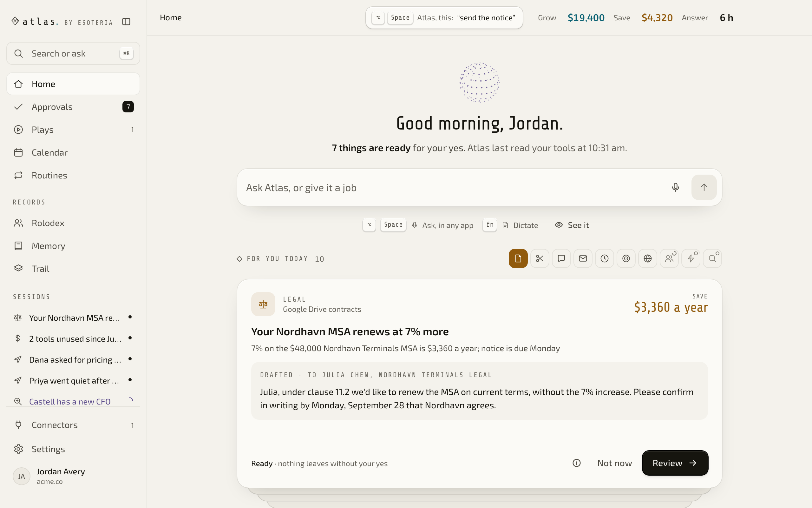
Task: Dismiss card with Not now
Action: click(x=614, y=463)
